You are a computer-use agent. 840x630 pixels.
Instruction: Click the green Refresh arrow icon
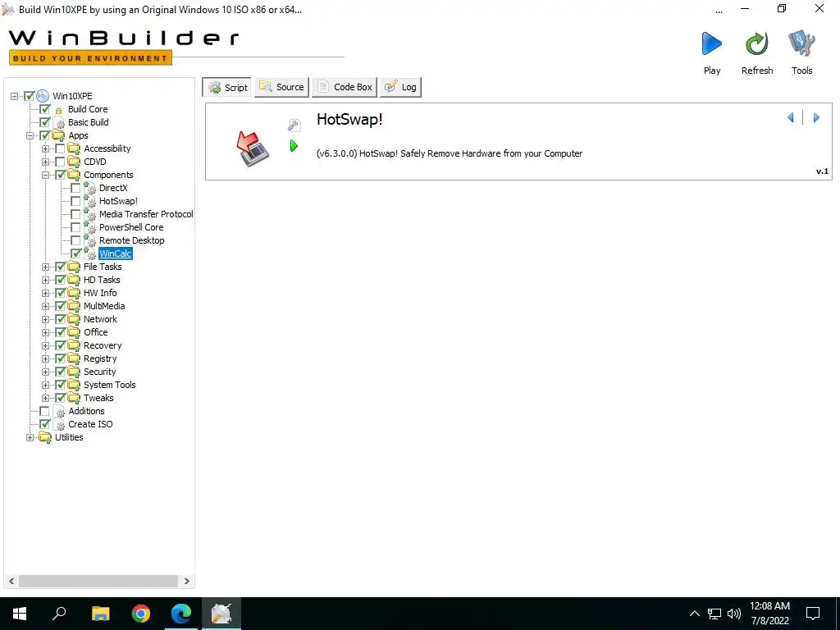[757, 44]
